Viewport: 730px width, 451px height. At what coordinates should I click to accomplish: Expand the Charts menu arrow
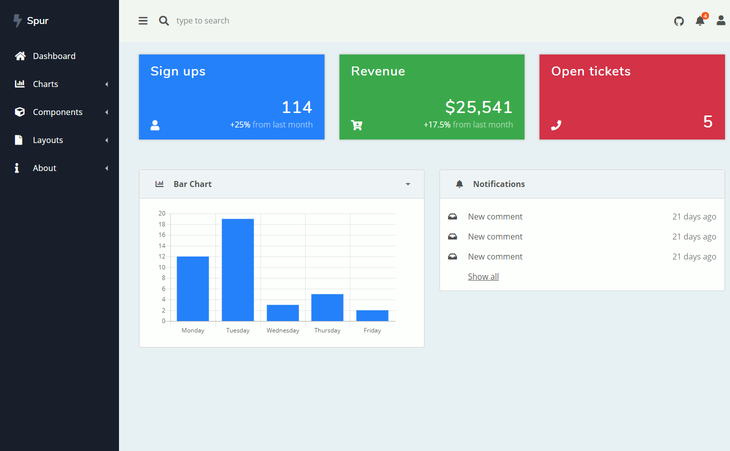(x=107, y=84)
